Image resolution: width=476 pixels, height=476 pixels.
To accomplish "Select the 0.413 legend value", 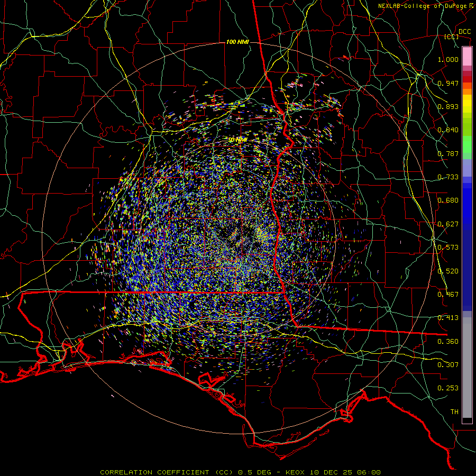I will click(x=448, y=318).
